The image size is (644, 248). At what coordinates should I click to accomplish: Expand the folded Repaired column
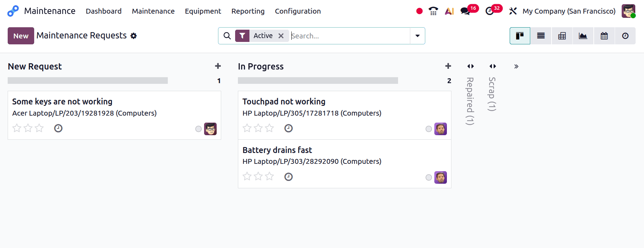471,66
